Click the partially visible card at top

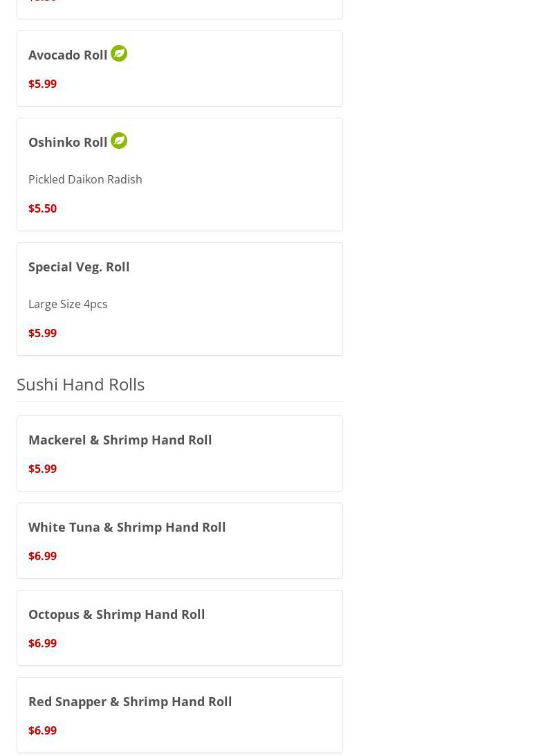pyautogui.click(x=180, y=8)
